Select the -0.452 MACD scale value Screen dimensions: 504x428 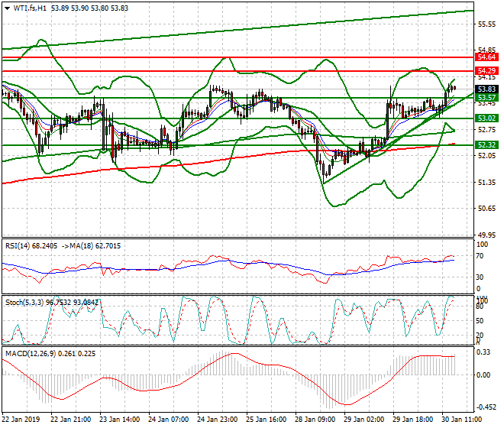coord(486,407)
